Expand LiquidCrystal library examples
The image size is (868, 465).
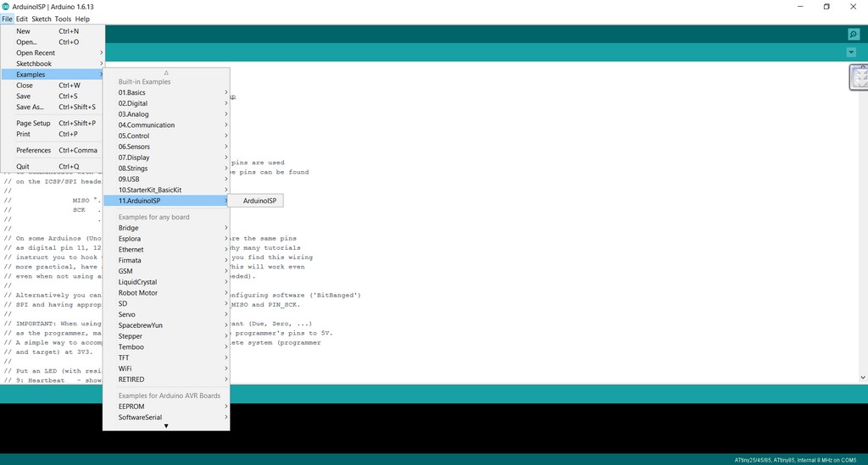(166, 282)
